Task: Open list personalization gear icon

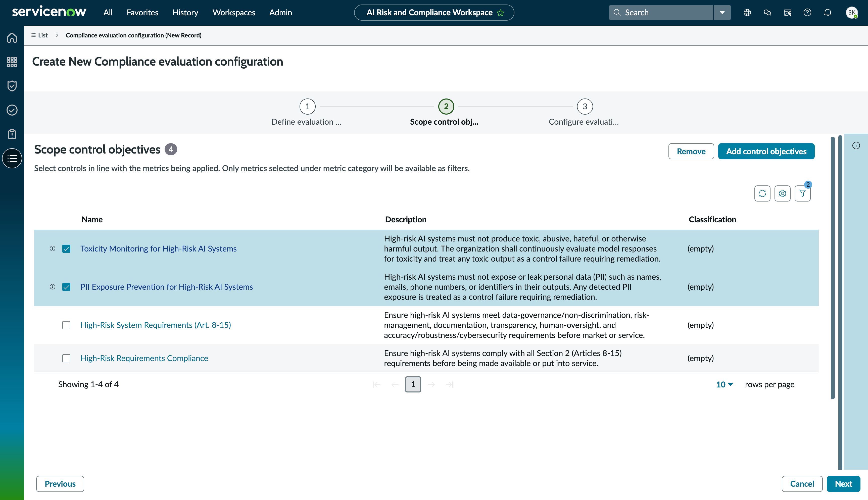Action: (x=783, y=193)
